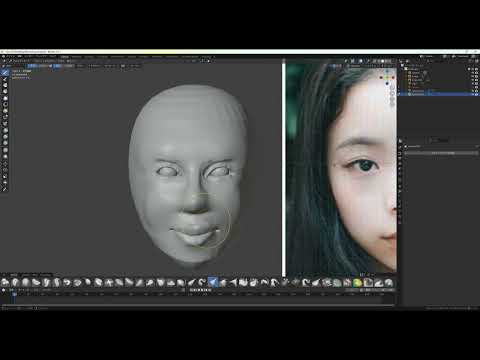This screenshot has width=480, height=360.
Task: Select the active Draw brush tool in left toolbar
Action: 5,72
